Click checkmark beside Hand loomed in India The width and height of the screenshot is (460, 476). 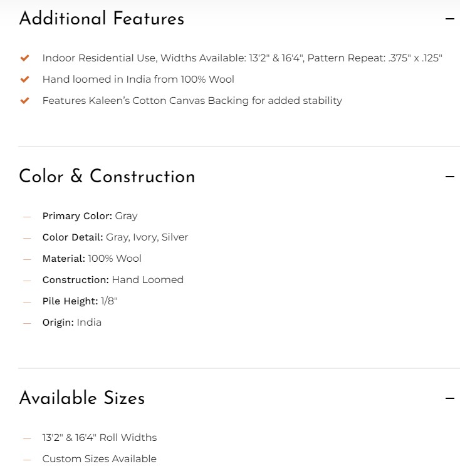pos(25,80)
